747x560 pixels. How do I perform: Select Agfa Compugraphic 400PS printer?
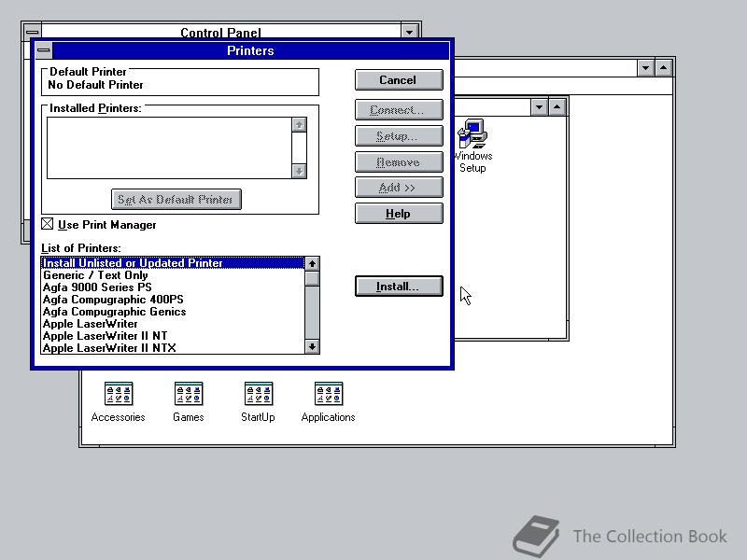point(173,300)
